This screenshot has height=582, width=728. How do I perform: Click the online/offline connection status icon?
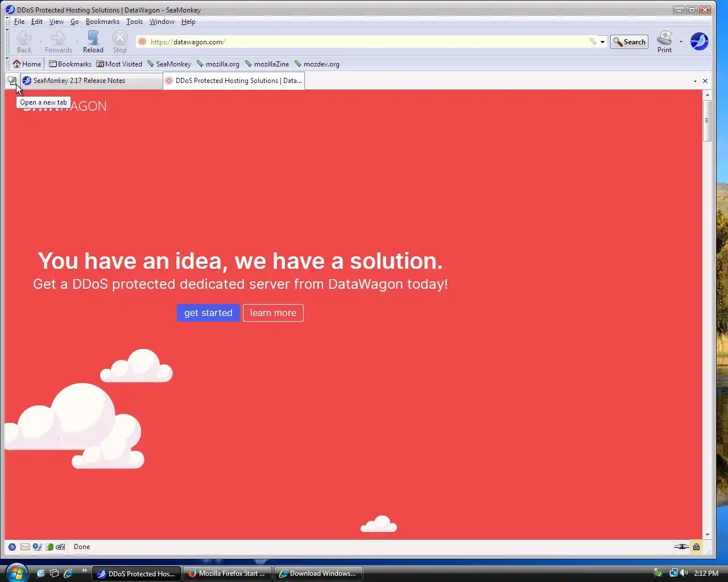click(x=681, y=547)
